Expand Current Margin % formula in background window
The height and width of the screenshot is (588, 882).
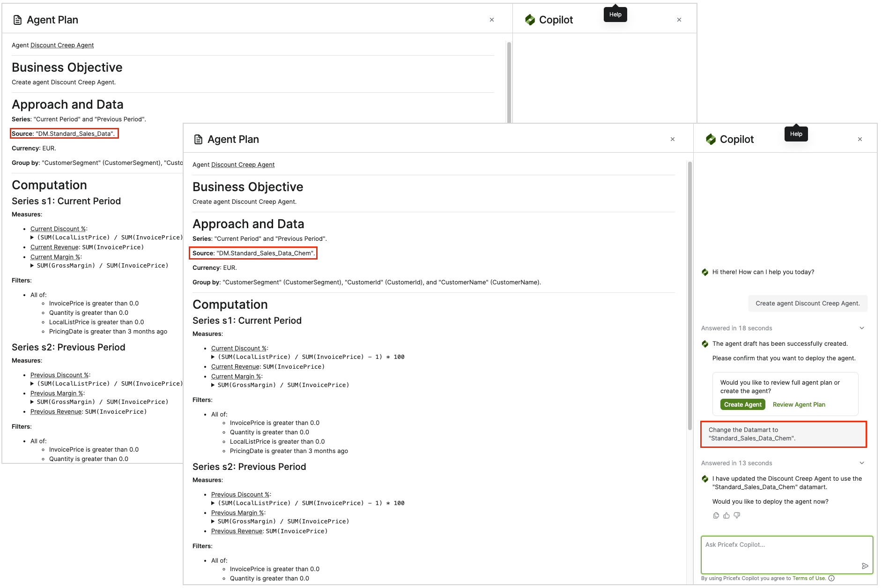[32, 266]
